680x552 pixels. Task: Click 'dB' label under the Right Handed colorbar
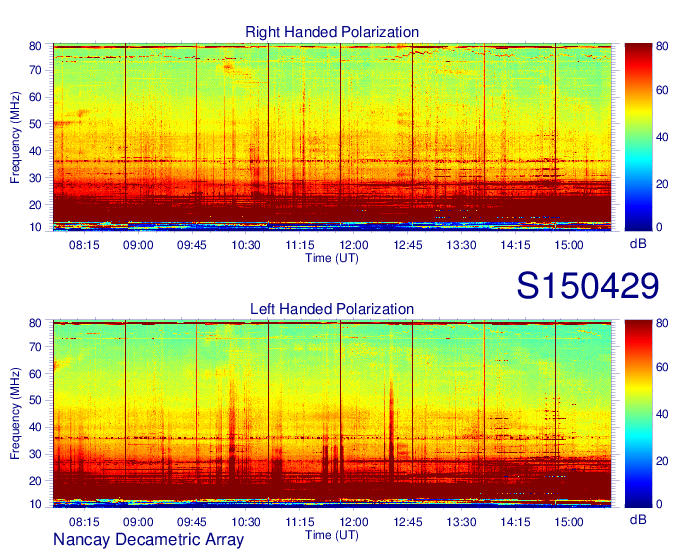click(x=638, y=244)
